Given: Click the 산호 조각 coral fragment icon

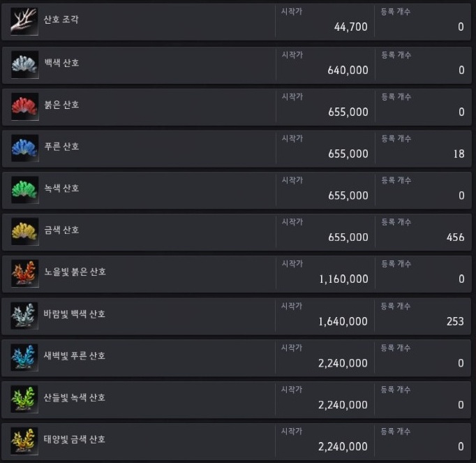Looking at the screenshot, I should pyautogui.click(x=24, y=22).
